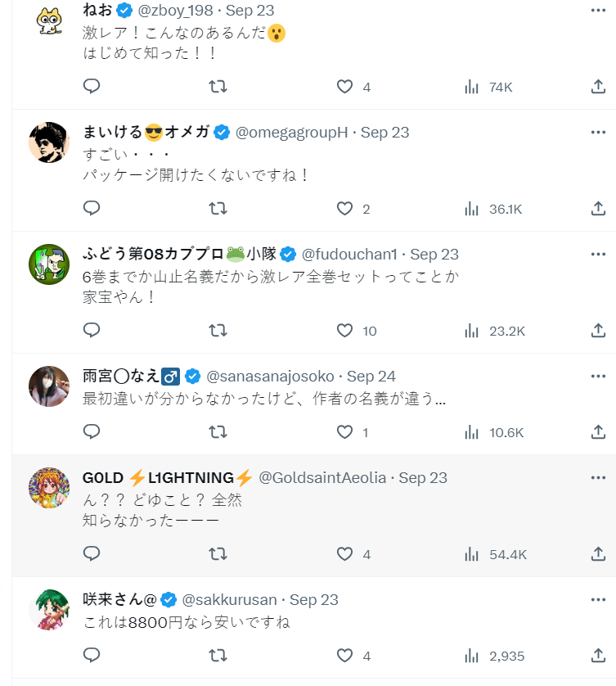Share ねお's tweet
The height and width of the screenshot is (686, 616).
tap(598, 86)
